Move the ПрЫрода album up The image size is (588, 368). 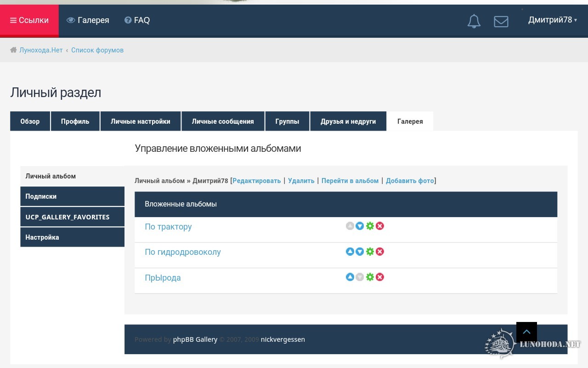tap(350, 277)
